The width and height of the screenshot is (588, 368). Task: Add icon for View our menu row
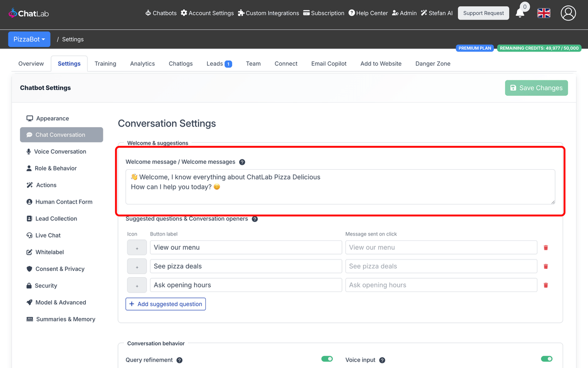137,248
